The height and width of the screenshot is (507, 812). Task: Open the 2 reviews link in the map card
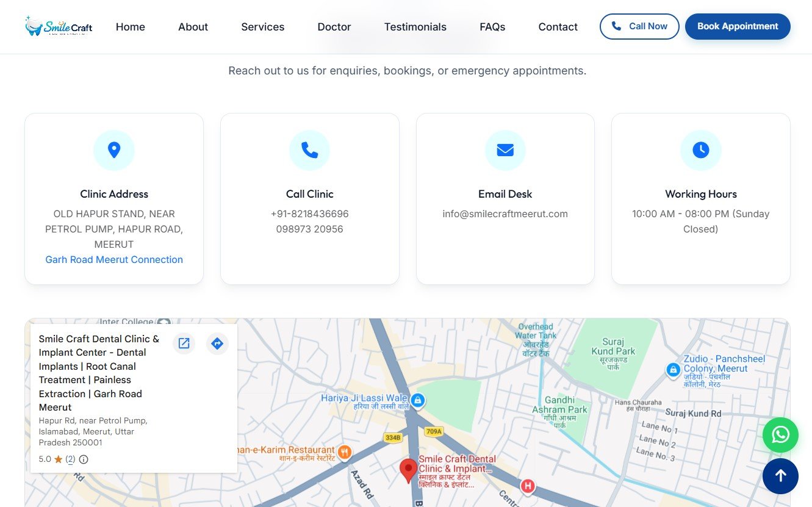tap(70, 459)
